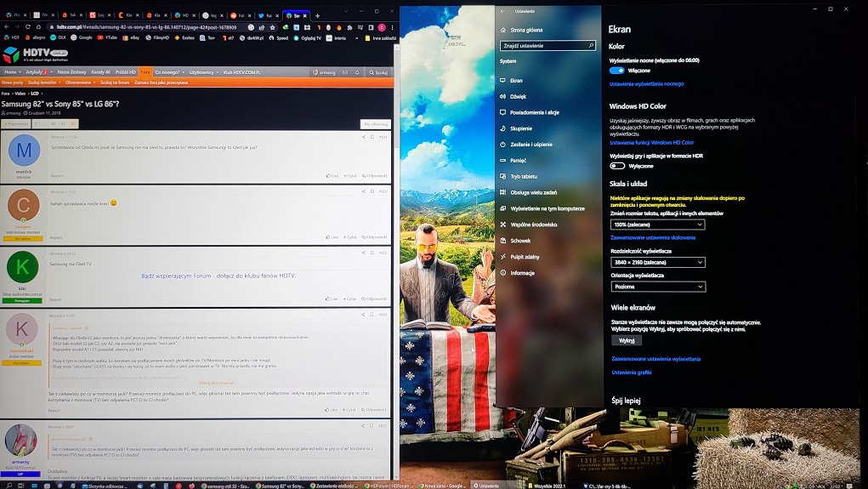Click the HDTV.com.pl logo
This screenshot has height=489, width=868.
[x=36, y=54]
